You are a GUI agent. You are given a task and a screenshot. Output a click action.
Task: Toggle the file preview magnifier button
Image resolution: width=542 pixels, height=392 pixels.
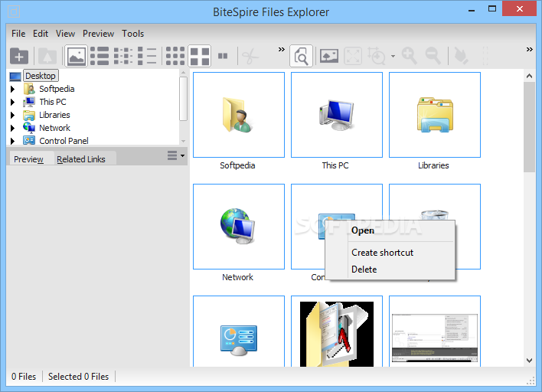tap(301, 56)
